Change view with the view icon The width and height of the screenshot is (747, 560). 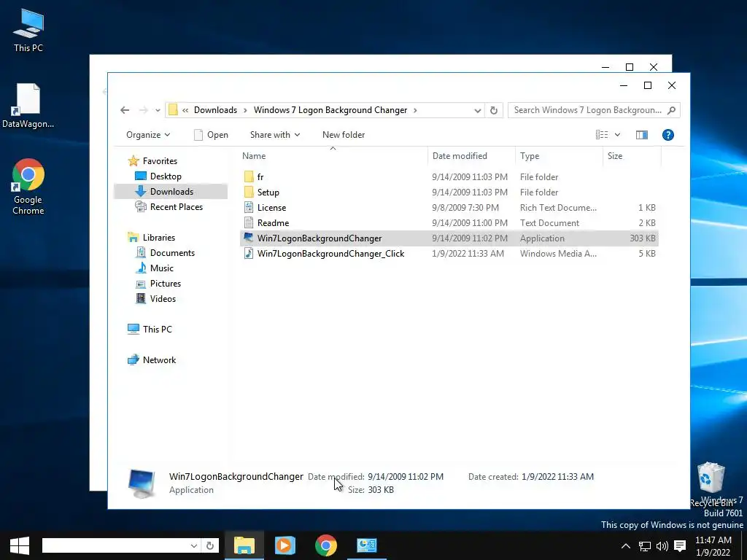click(602, 135)
